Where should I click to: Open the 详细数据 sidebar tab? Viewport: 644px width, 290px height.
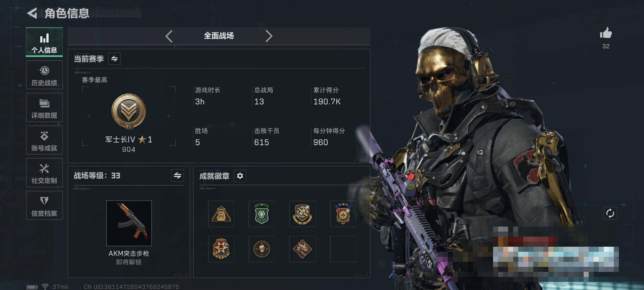pyautogui.click(x=44, y=107)
